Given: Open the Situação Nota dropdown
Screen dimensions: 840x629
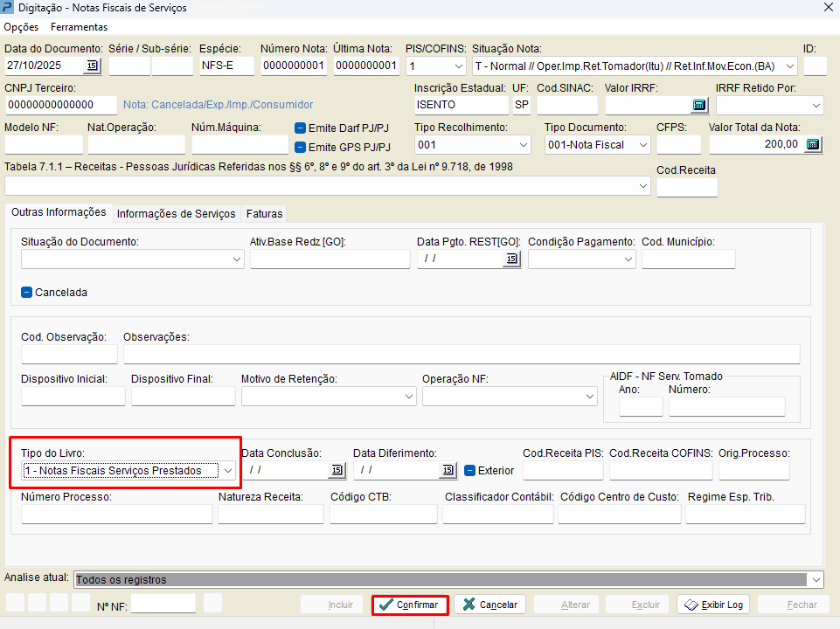Looking at the screenshot, I should pos(789,66).
